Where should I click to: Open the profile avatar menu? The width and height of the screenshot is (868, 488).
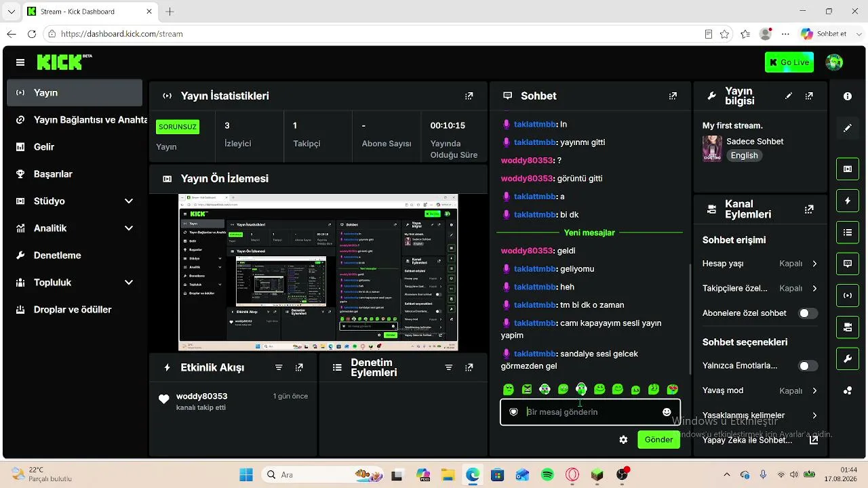[834, 62]
